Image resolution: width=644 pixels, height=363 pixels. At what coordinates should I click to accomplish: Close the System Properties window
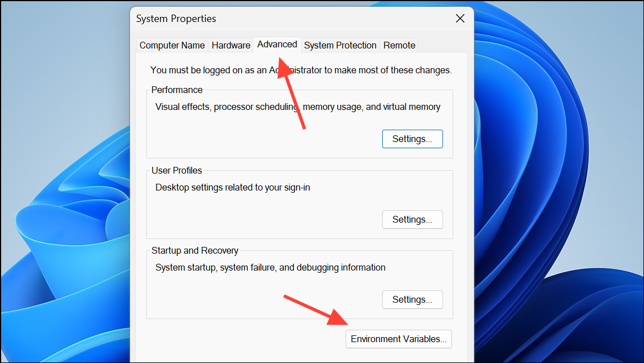[460, 19]
